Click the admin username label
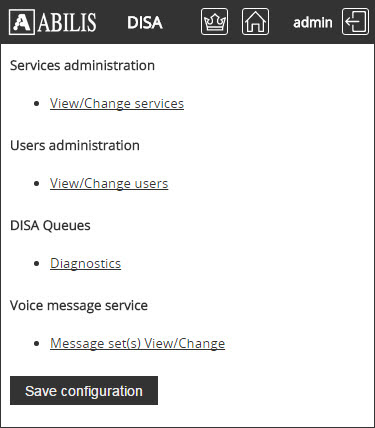The image size is (375, 428). pyautogui.click(x=313, y=23)
